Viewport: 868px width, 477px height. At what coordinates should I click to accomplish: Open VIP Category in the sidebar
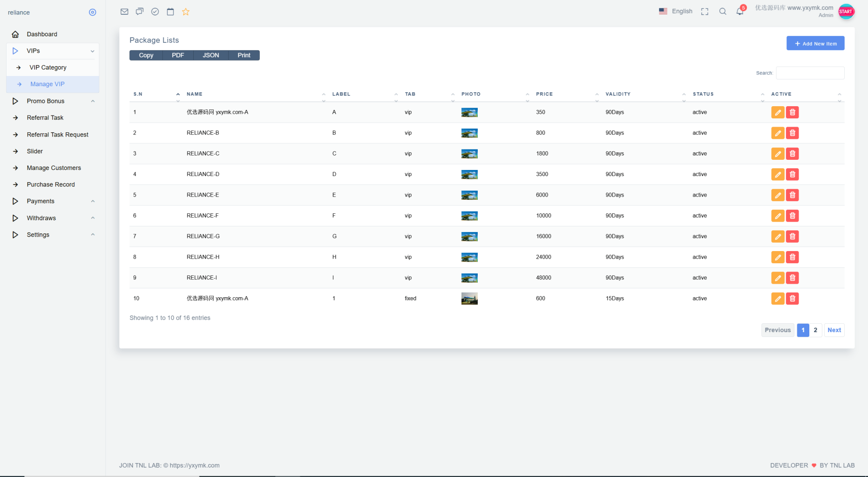[x=48, y=68]
